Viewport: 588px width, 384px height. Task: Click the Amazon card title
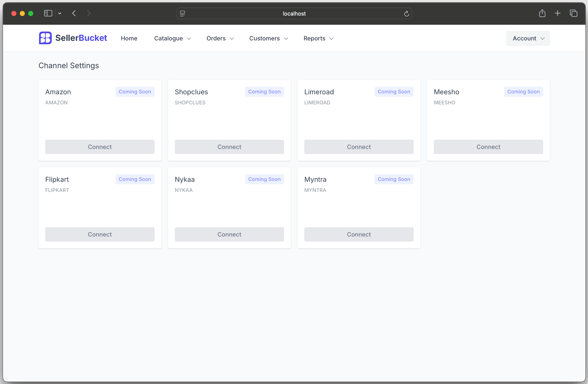(58, 92)
